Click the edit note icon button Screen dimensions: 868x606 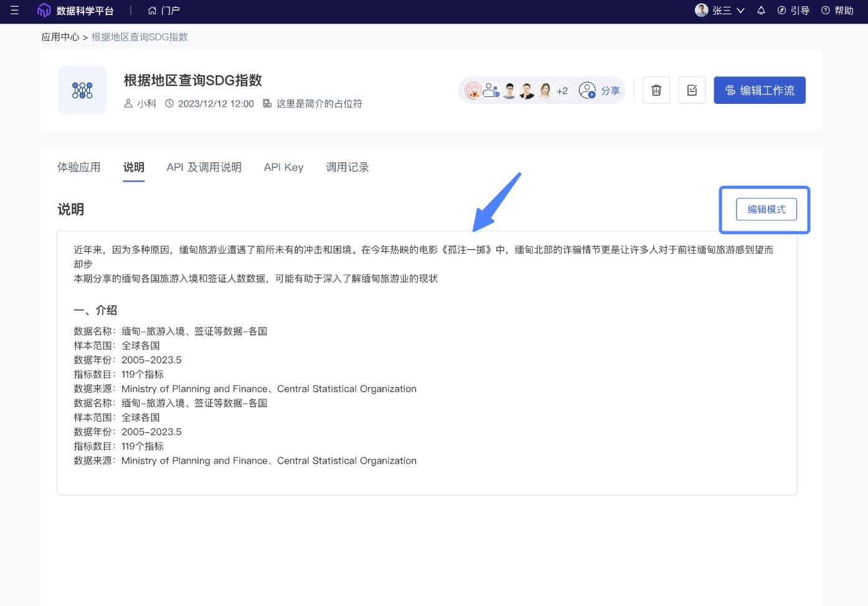(x=692, y=90)
